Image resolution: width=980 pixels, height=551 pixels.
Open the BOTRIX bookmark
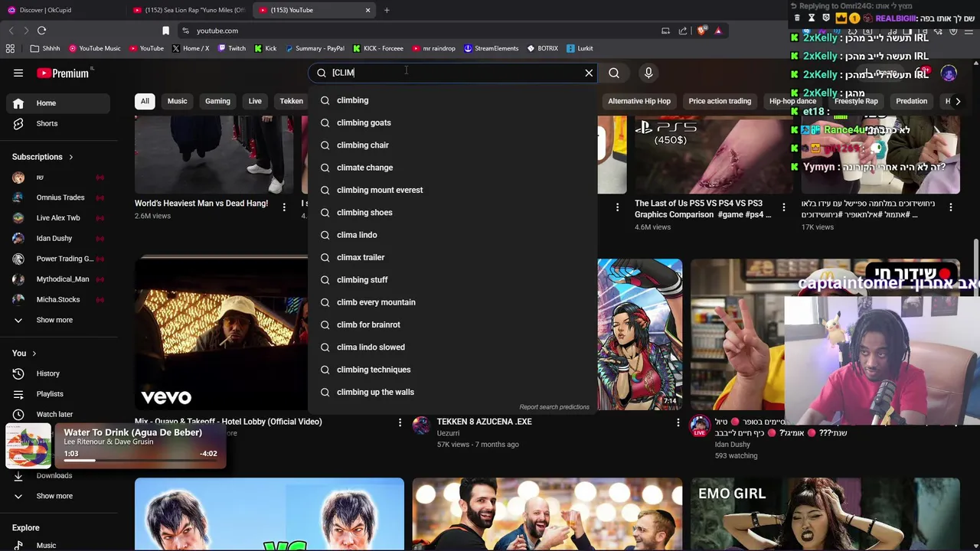tap(542, 48)
